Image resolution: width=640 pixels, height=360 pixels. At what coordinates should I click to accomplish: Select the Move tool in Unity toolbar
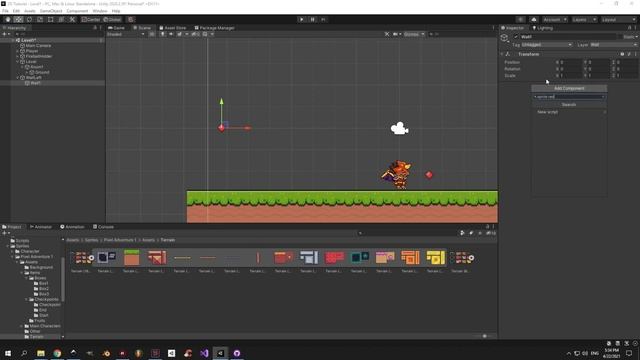click(x=18, y=20)
